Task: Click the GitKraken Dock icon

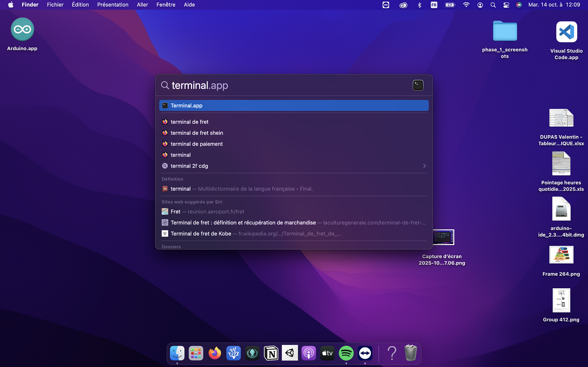Action: click(x=252, y=353)
